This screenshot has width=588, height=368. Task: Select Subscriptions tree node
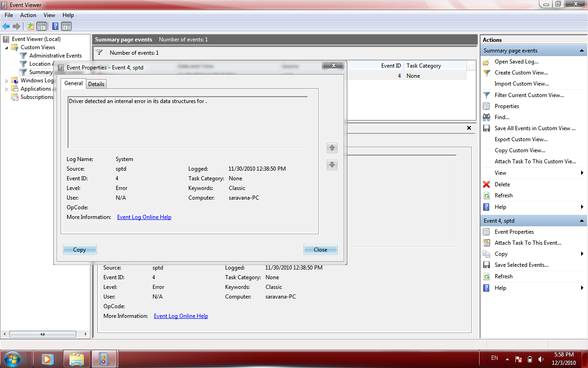[37, 97]
